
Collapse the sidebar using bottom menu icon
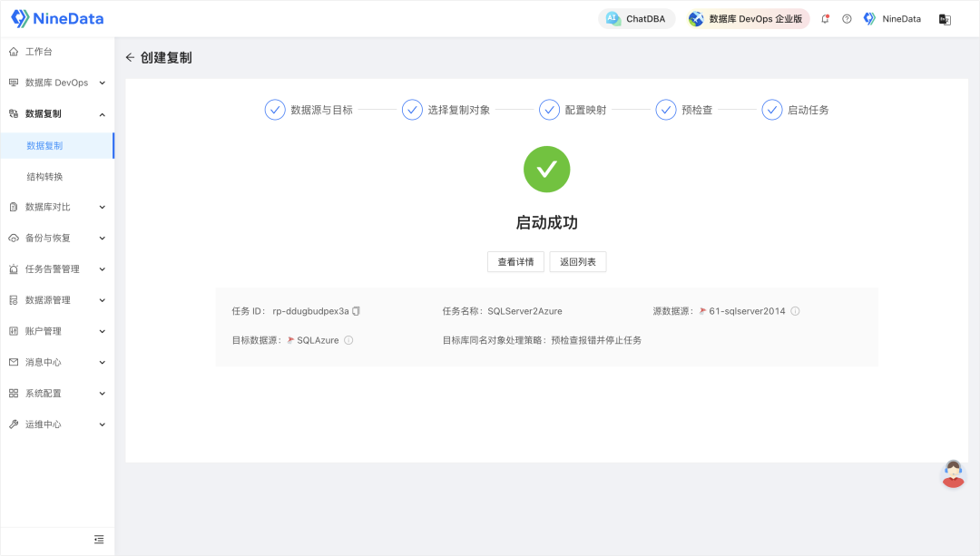click(x=99, y=540)
